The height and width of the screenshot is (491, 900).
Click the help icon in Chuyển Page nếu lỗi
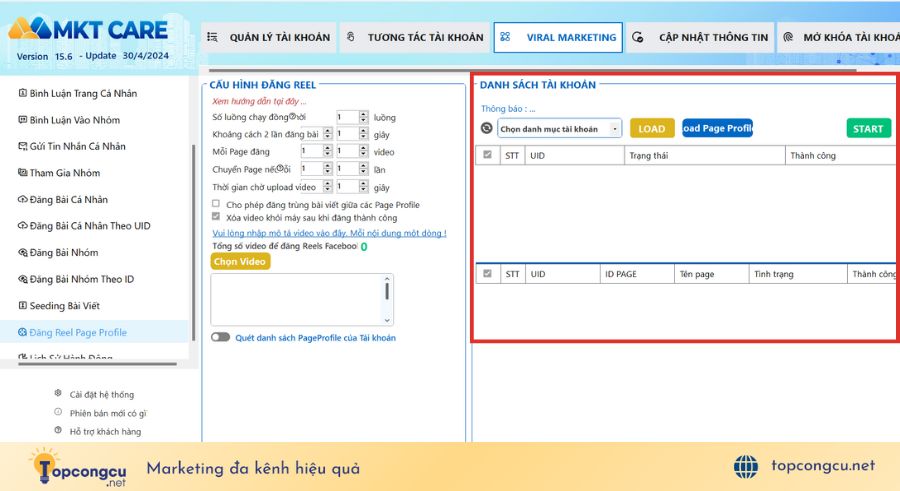280,168
